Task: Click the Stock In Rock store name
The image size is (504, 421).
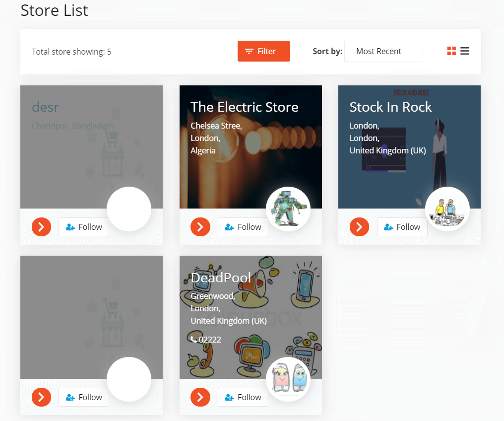Action: pyautogui.click(x=390, y=107)
